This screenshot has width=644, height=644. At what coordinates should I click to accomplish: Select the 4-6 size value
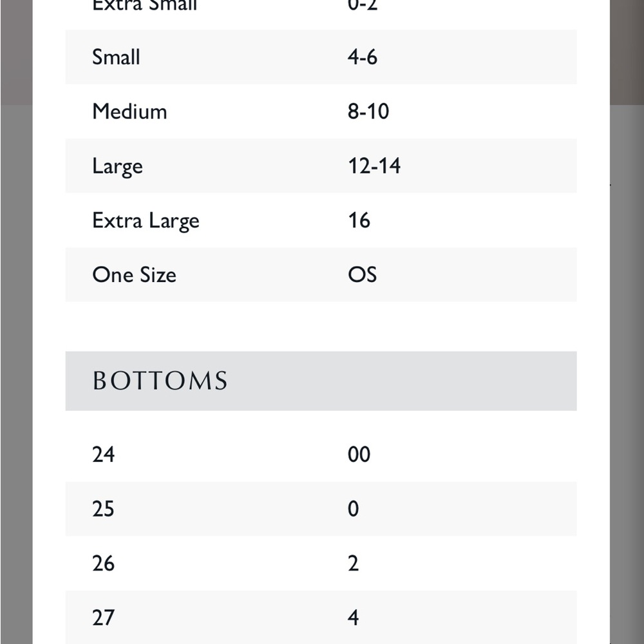[362, 57]
